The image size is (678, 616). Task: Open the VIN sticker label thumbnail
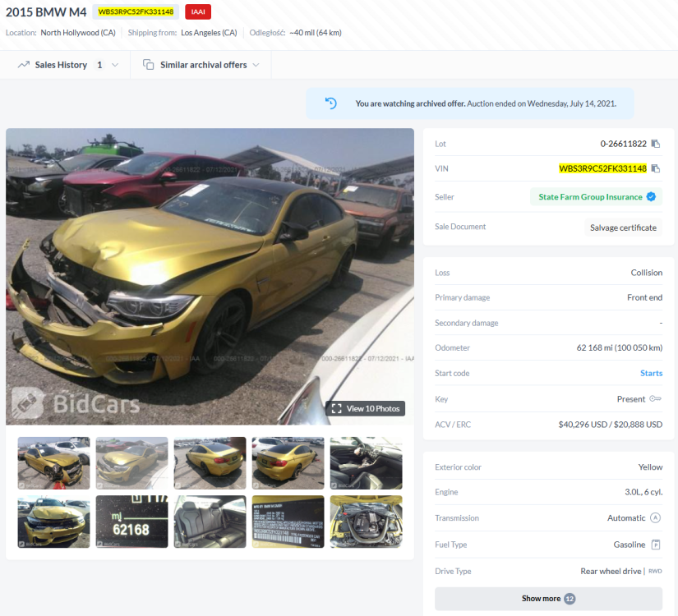(288, 522)
